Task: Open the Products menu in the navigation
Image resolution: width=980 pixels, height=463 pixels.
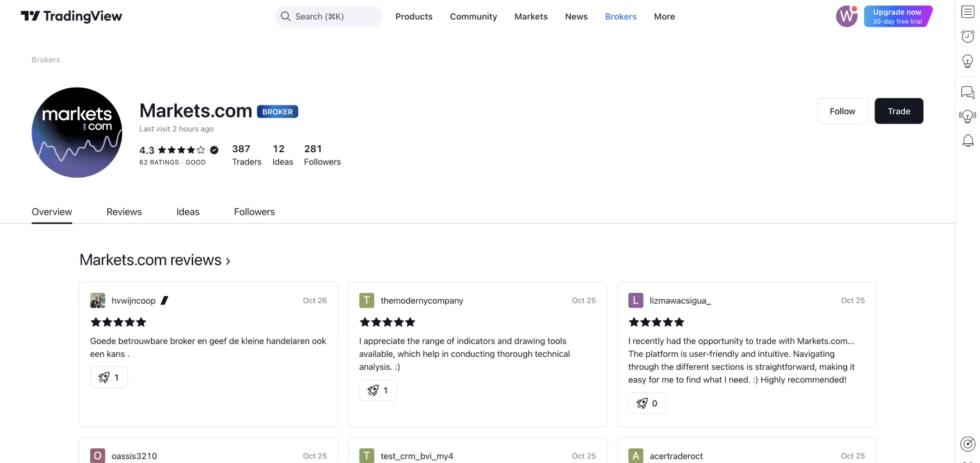Action: [414, 16]
